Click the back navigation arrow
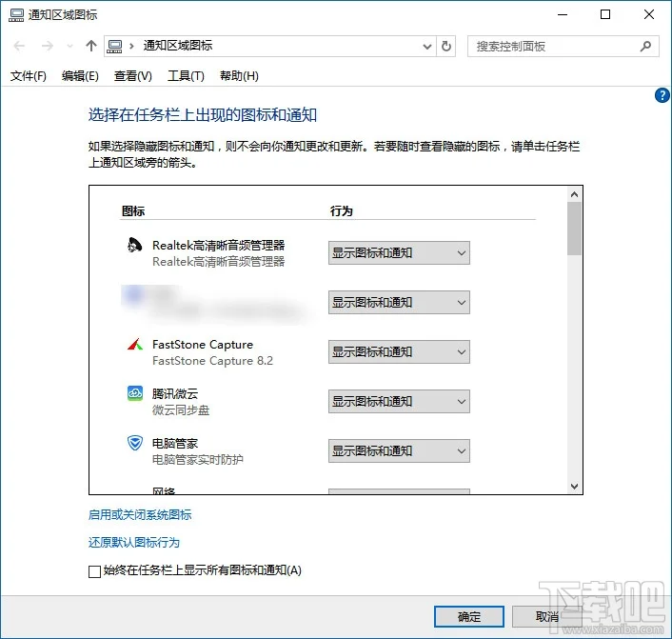672x639 pixels. [x=19, y=46]
